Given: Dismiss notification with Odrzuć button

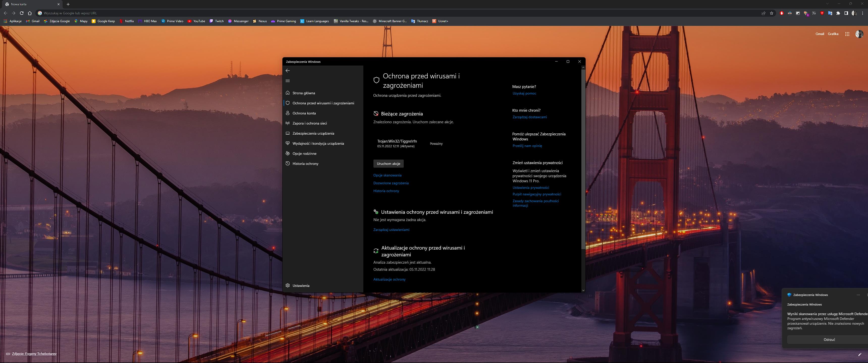Looking at the screenshot, I should (829, 340).
